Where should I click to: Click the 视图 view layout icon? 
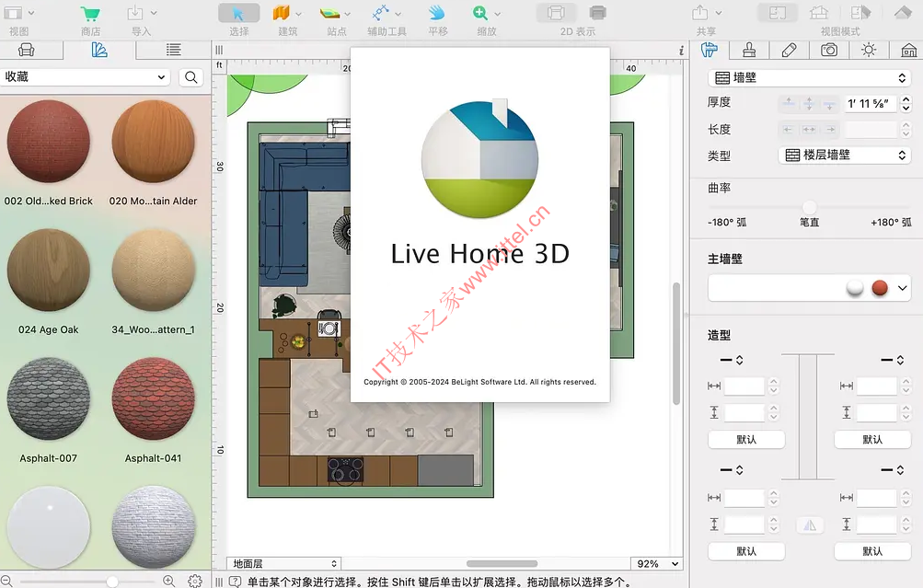click(x=13, y=13)
